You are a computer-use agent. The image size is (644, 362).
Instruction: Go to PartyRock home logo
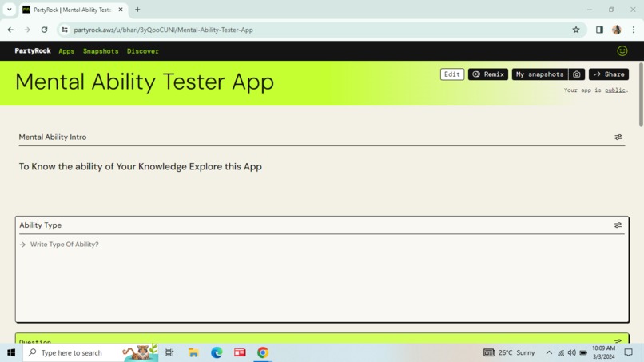click(x=33, y=51)
